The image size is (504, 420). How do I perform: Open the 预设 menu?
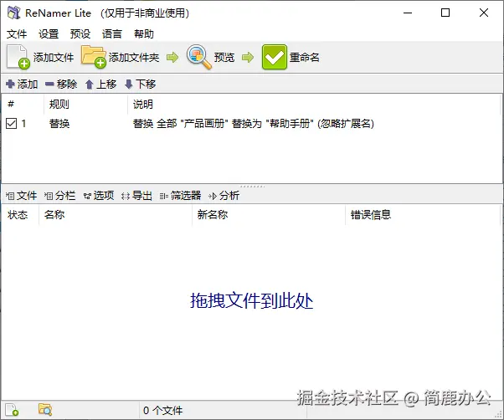tap(80, 33)
